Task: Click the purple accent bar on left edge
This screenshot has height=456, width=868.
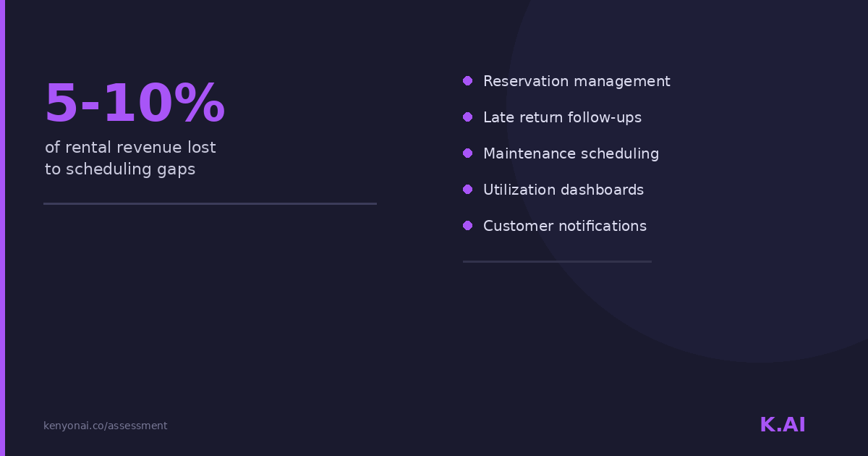Action: [x=2, y=228]
